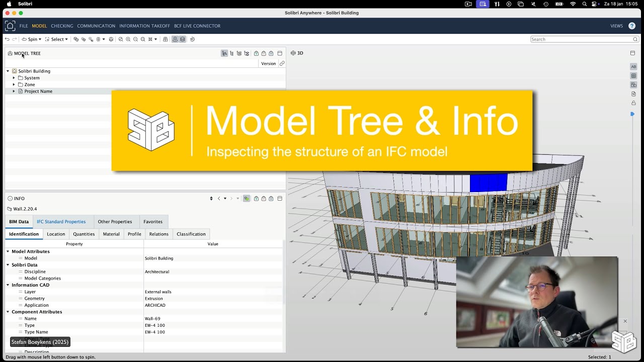This screenshot has width=644, height=362.
Task: Expand the Zone tree node
Action: click(x=14, y=84)
